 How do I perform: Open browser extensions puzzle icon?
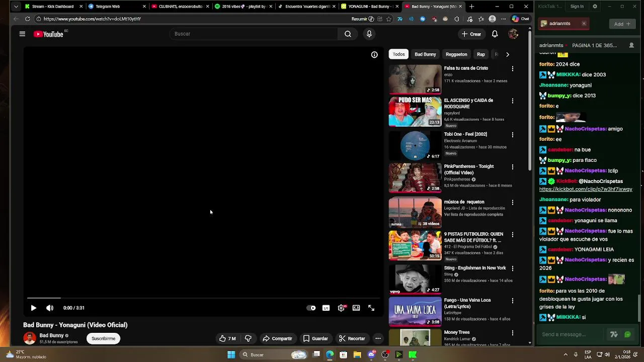tap(457, 19)
